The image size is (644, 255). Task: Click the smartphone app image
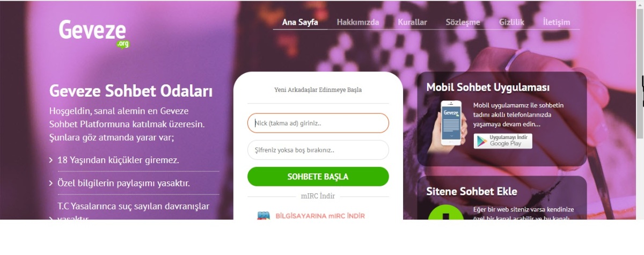[x=451, y=123]
